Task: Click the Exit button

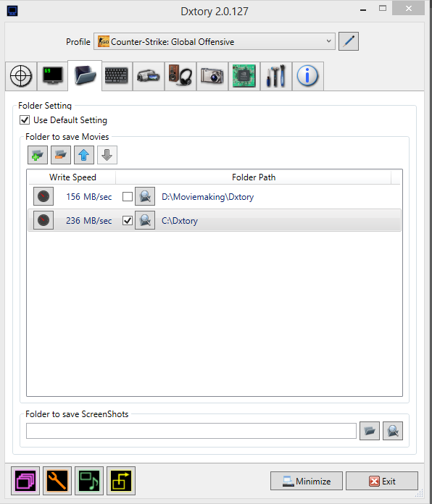Action: 382,481
